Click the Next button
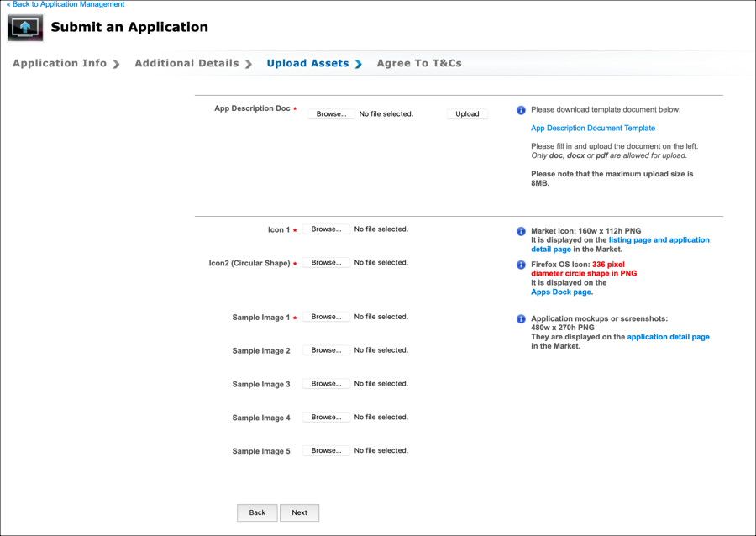Screen dimensions: 756x536 [x=299, y=512]
